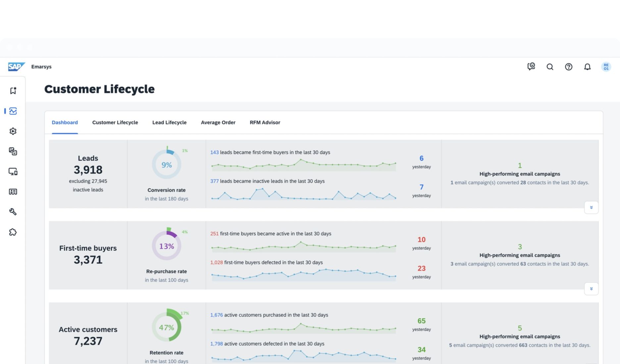620x364 pixels.
Task: Open the RFM Advisor tab
Action: tap(265, 122)
